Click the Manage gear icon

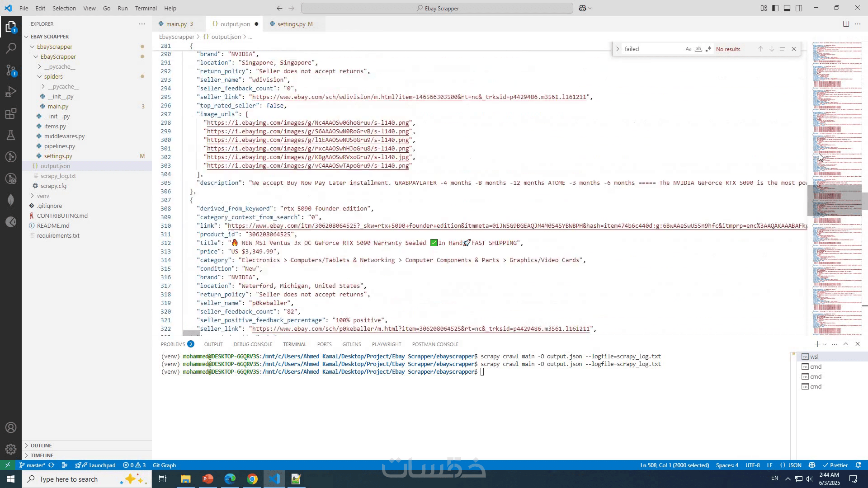11,449
